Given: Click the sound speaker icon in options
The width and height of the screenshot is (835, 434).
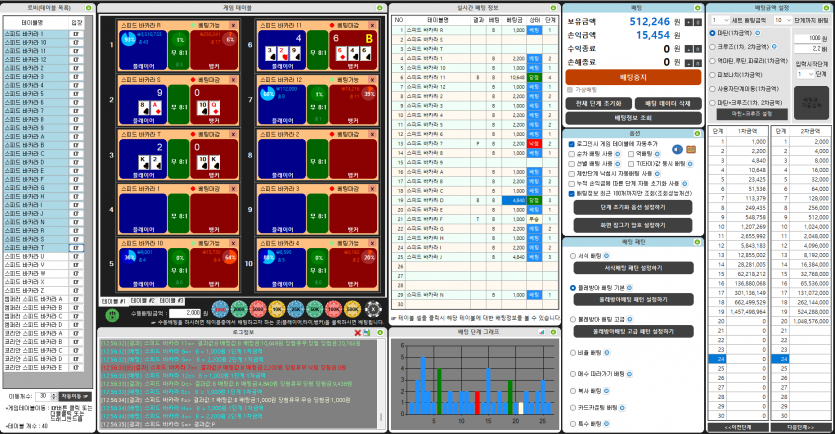Looking at the screenshot, I should (678, 149).
